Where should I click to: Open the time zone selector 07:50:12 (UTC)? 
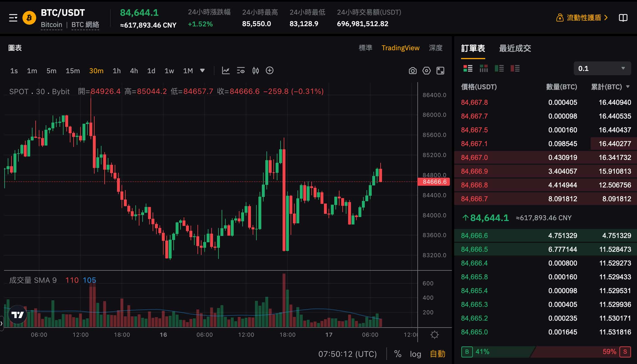pyautogui.click(x=347, y=354)
